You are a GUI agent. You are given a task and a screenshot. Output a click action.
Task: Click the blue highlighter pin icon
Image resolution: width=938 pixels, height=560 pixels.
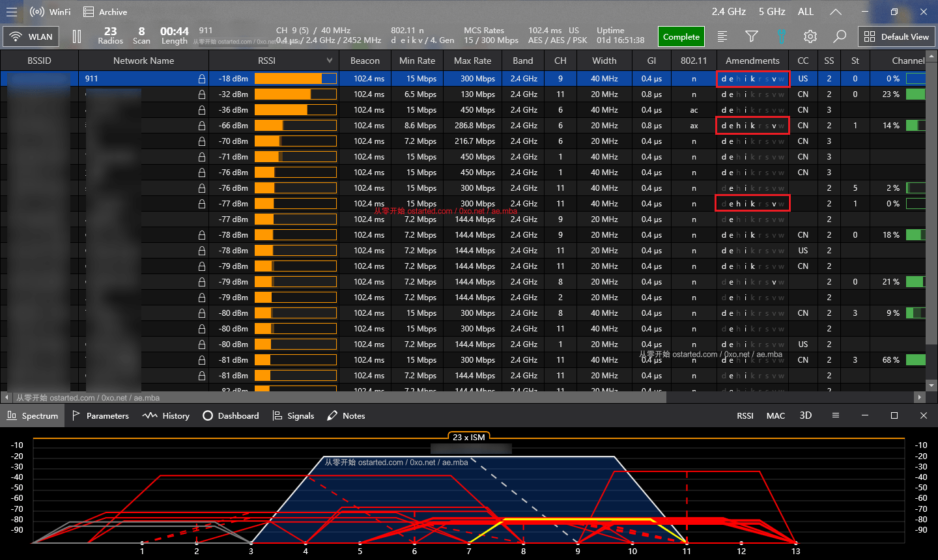pyautogui.click(x=781, y=36)
